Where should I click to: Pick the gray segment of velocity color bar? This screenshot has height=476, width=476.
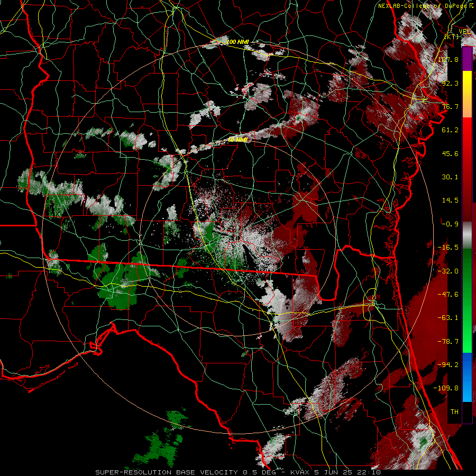coord(467,235)
